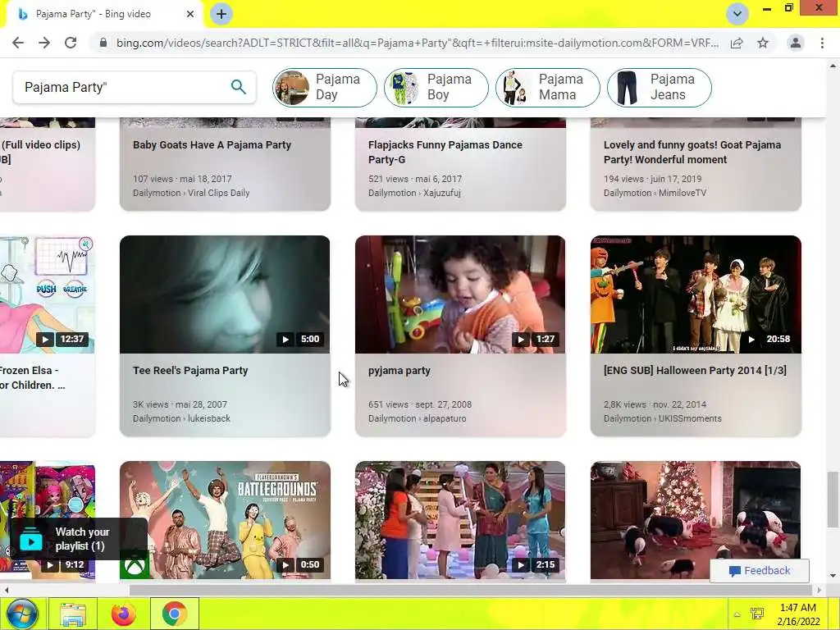
Task: Click play icon on 20:58 video
Action: (x=751, y=339)
